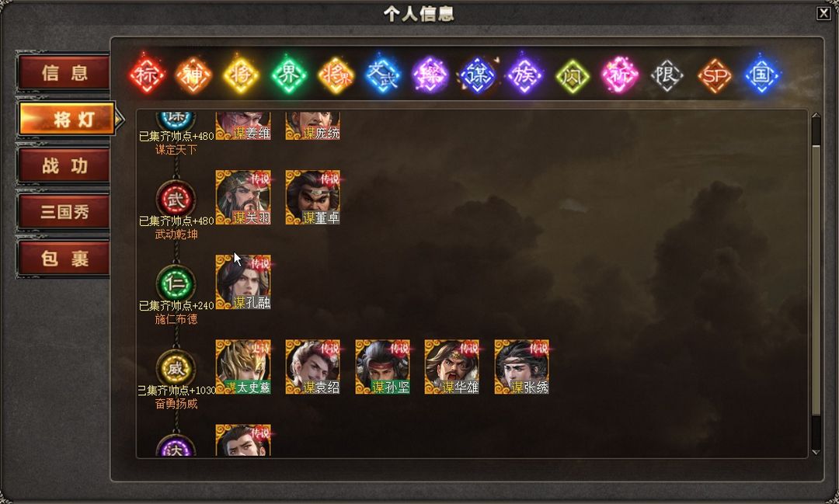Click the scrollbar down arrow
Image resolution: width=839 pixels, height=504 pixels.
(816, 452)
